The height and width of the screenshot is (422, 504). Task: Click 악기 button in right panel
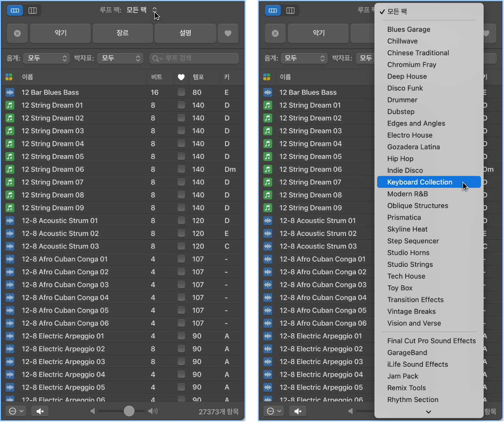(x=318, y=33)
